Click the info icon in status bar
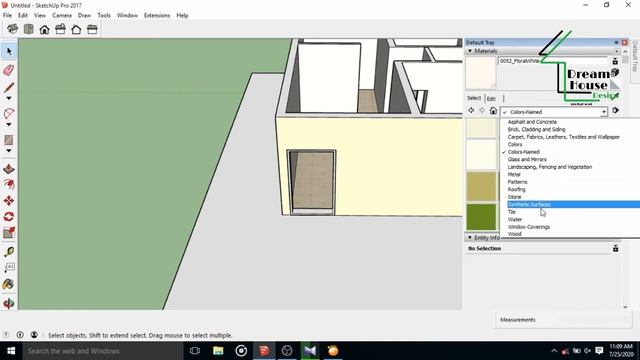Screen dimensions: 640x360 pyautogui.click(x=20, y=335)
